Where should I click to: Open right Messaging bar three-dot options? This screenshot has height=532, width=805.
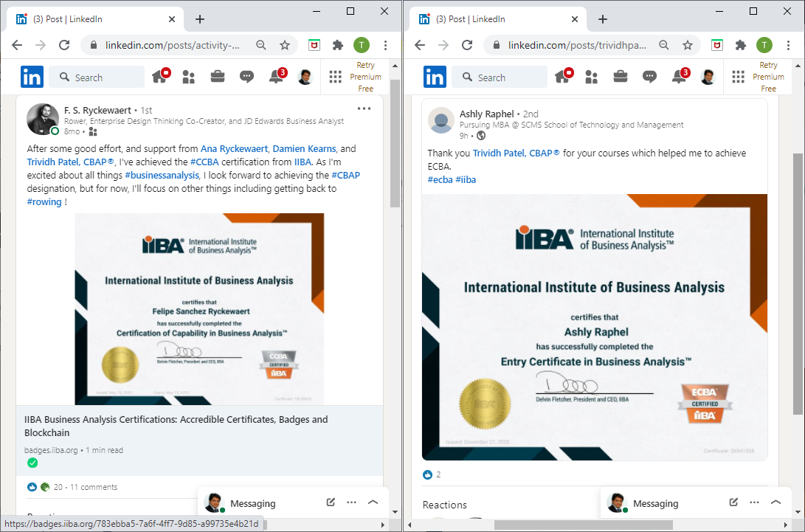point(754,502)
